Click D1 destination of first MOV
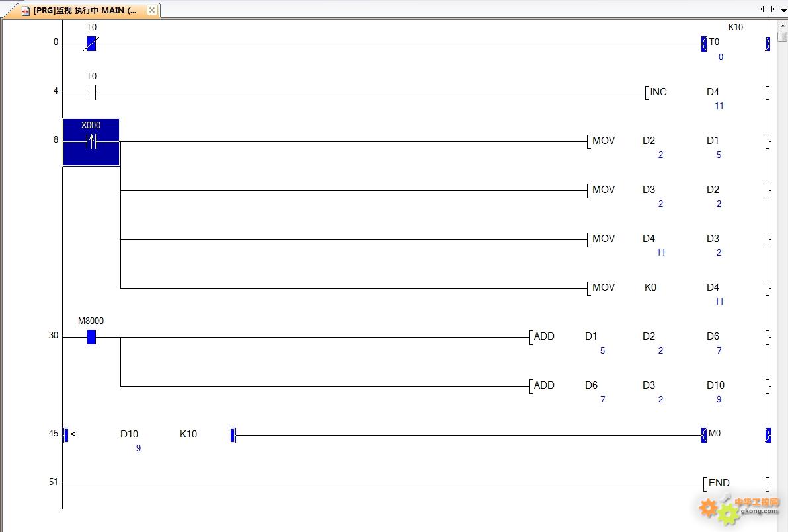Viewport: 788px width, 532px height. pos(713,141)
